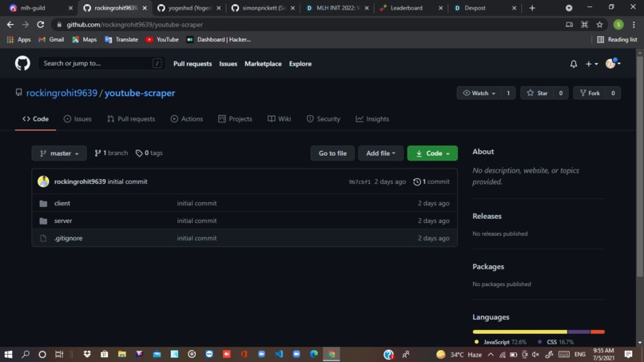Viewport: 644px width, 362px height.
Task: Click the Go to file button
Action: click(332, 153)
